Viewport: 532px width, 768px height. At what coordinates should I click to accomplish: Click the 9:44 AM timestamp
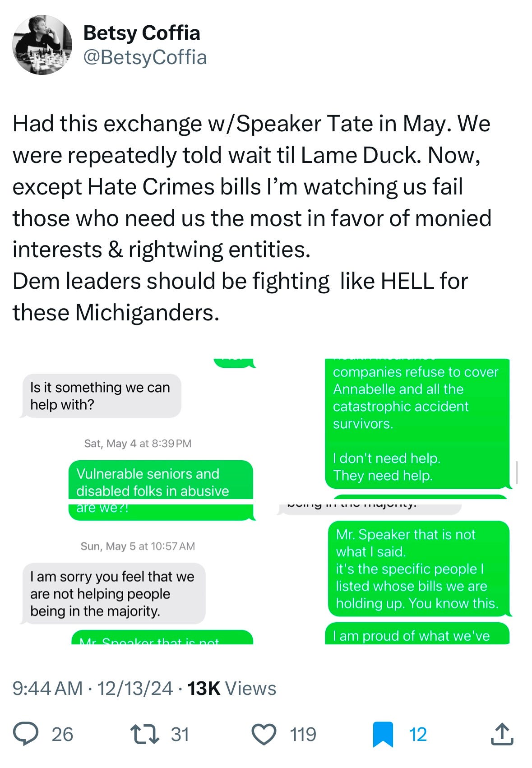click(x=47, y=689)
